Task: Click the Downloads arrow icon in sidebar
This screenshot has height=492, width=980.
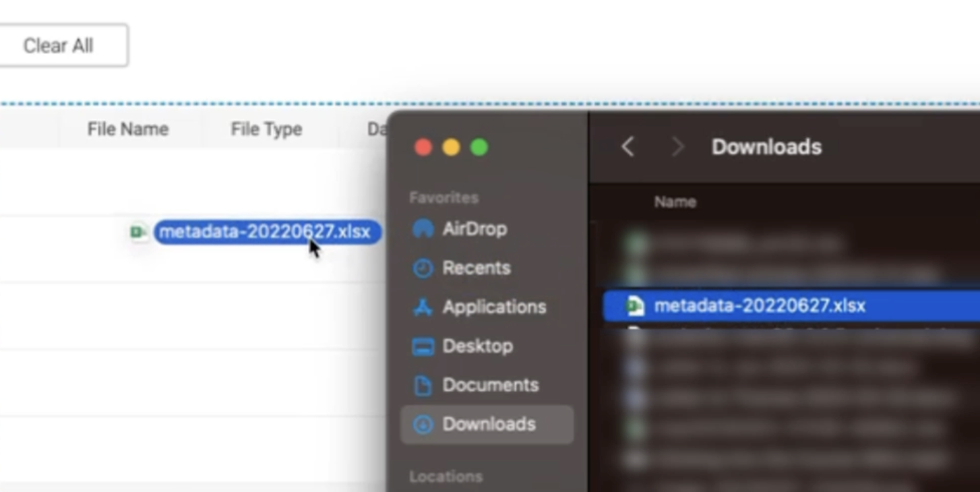Action: (x=423, y=425)
